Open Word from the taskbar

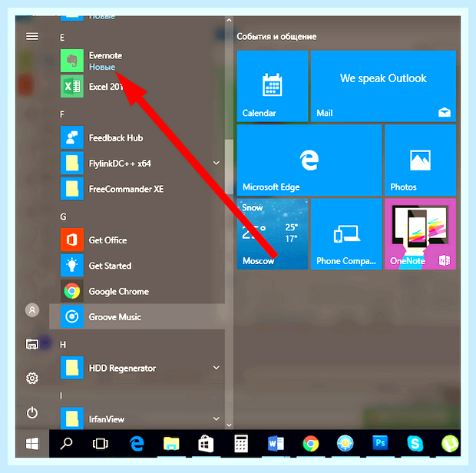click(x=276, y=444)
